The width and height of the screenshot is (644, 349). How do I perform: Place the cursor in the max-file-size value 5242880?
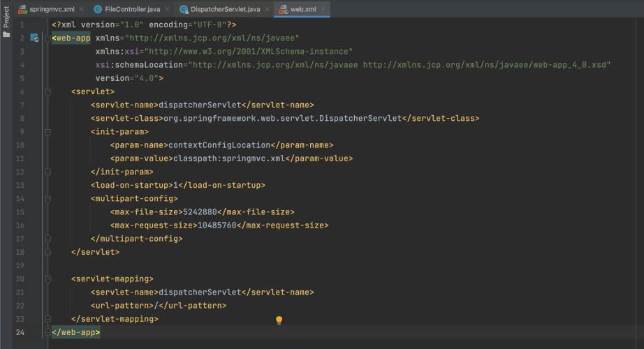(201, 211)
